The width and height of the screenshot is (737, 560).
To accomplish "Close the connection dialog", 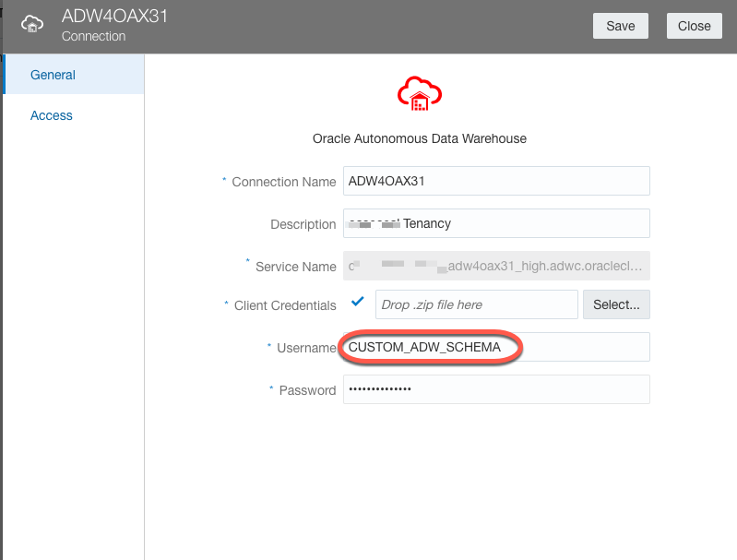I will [695, 26].
